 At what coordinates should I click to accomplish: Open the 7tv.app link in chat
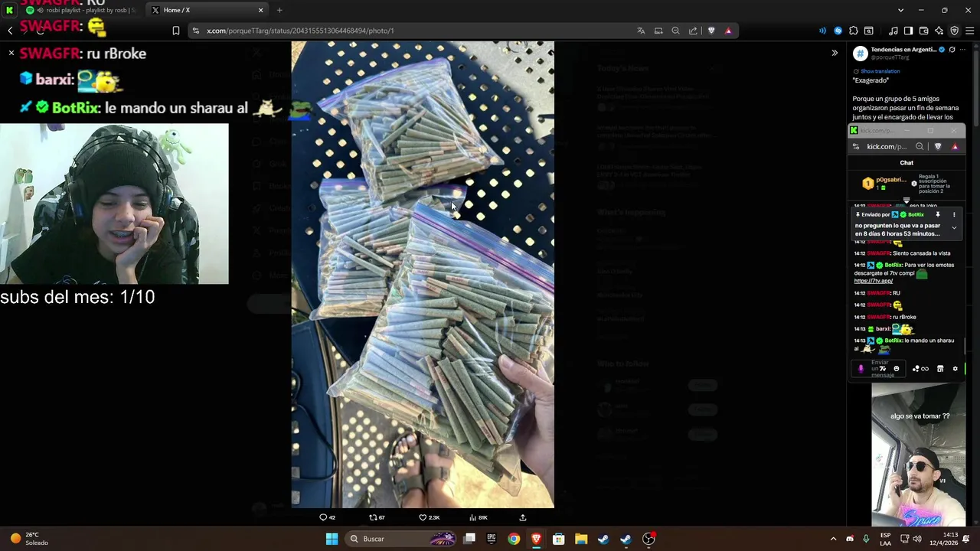pos(874,281)
